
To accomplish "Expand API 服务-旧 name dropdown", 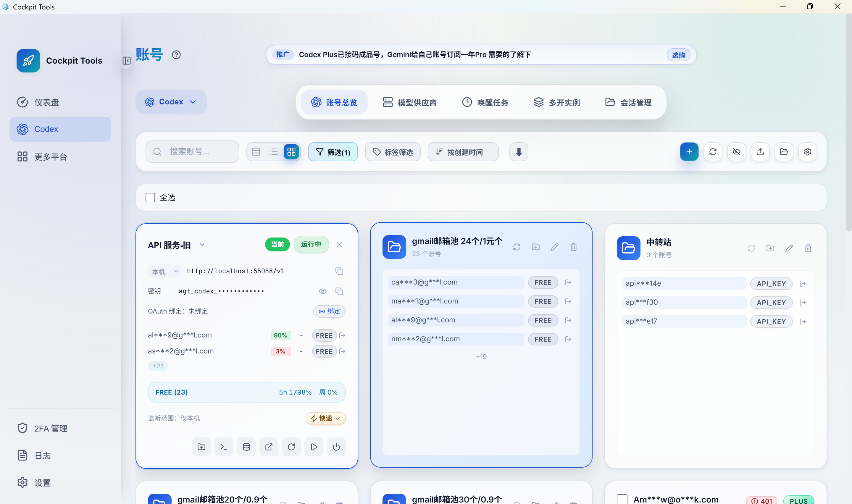I will point(202,245).
